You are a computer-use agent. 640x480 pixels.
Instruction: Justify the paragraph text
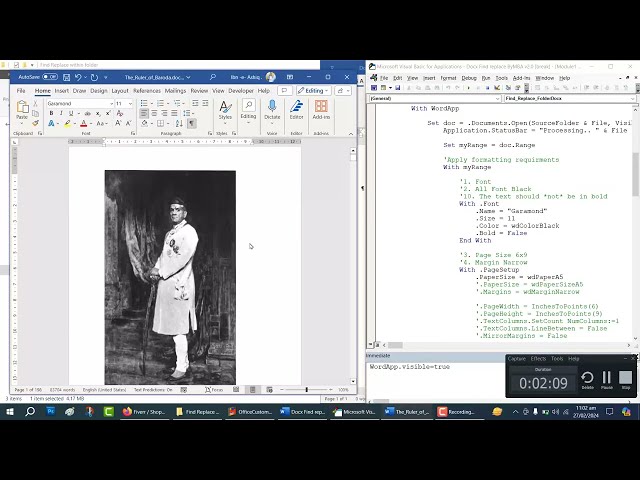174,113
